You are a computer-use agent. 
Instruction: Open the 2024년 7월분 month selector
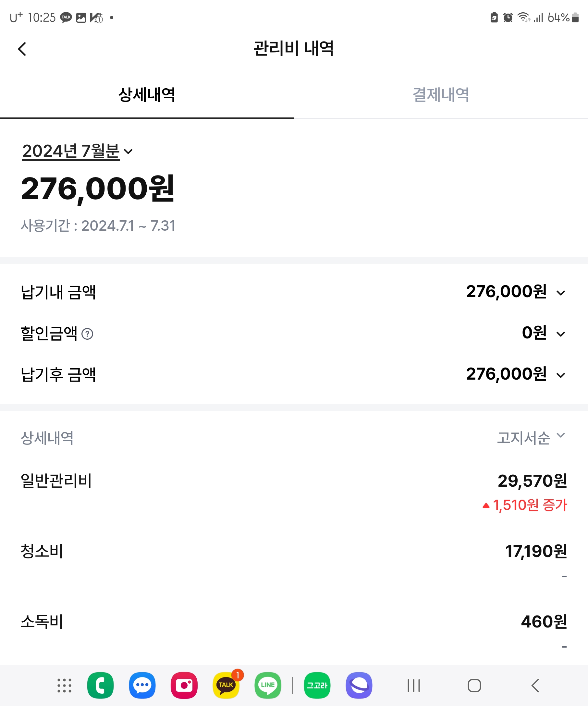tap(77, 151)
